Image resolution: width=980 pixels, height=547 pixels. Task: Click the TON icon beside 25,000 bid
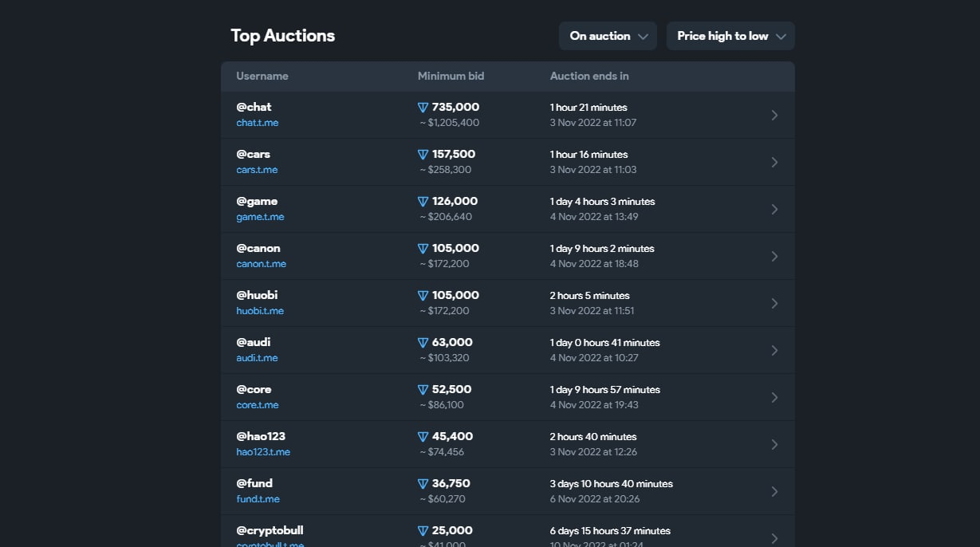pyautogui.click(x=423, y=531)
